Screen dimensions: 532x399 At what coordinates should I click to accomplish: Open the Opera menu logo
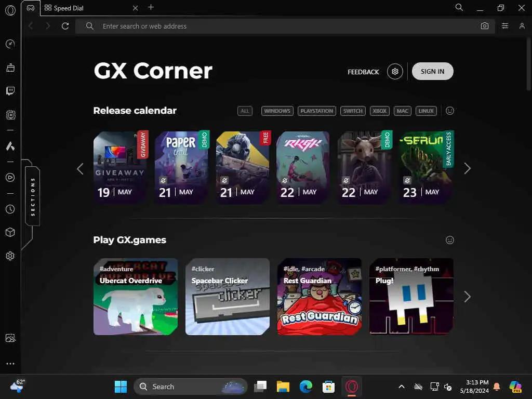10,10
